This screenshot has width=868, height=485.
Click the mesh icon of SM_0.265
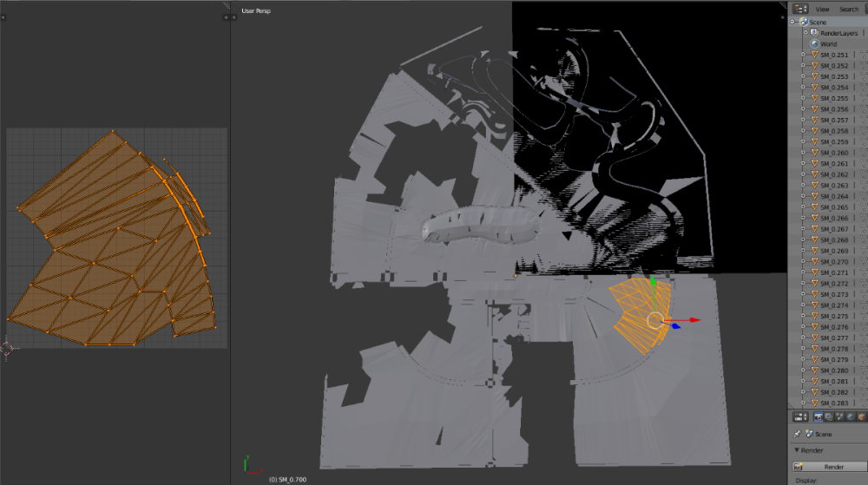coord(814,206)
